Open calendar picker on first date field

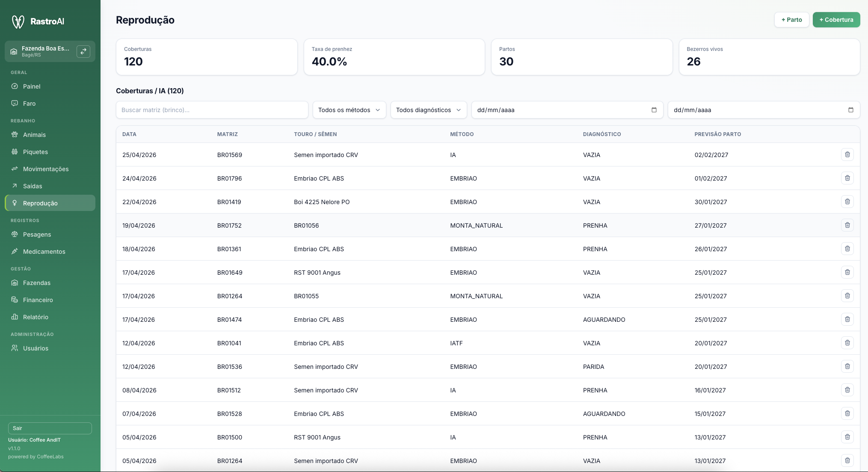[x=654, y=110]
